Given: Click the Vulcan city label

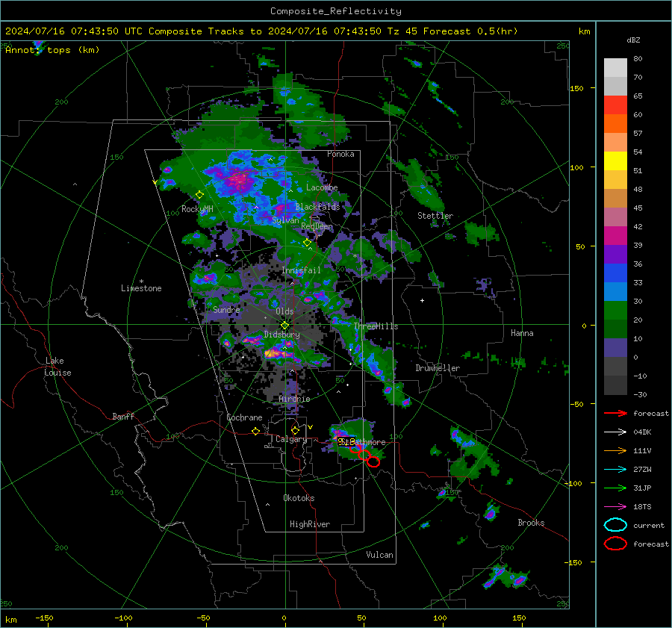Looking at the screenshot, I should [380, 555].
